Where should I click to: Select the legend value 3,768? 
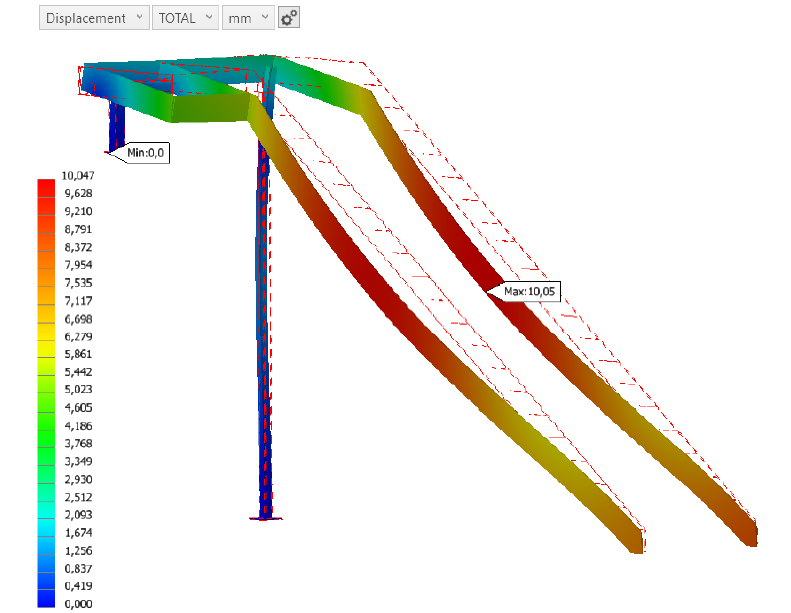coord(78,443)
